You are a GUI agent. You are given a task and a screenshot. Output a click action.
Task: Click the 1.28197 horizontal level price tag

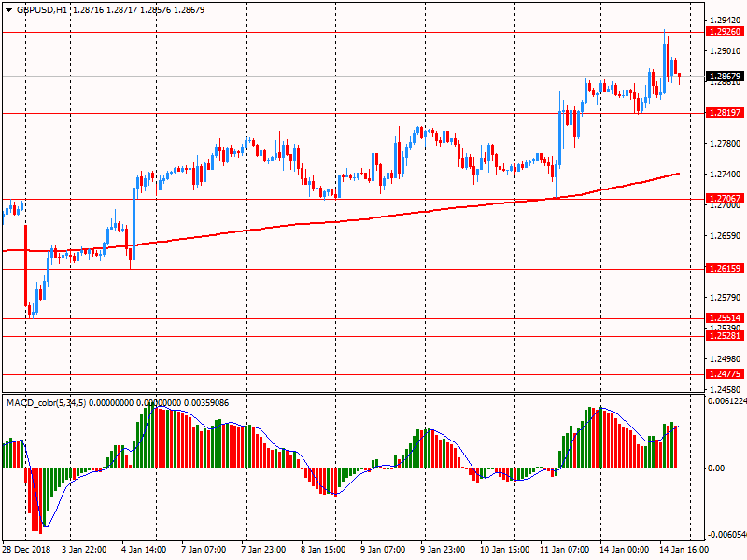pyautogui.click(x=725, y=113)
